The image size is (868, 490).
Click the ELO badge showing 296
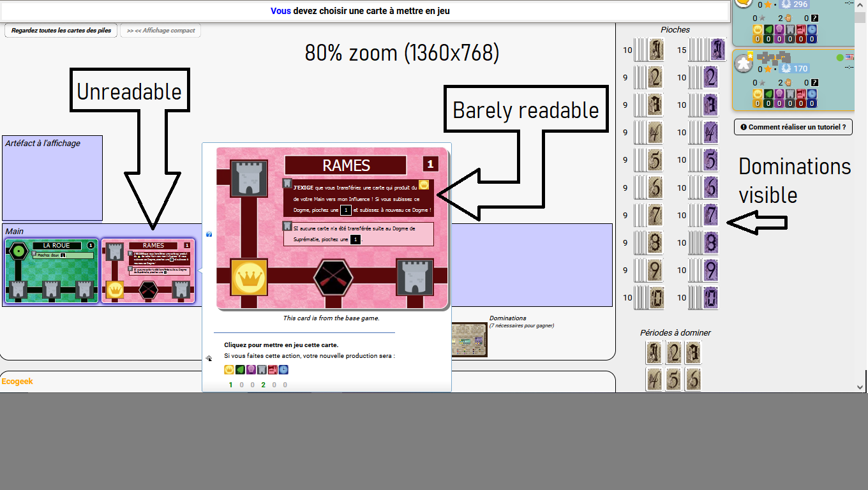pos(795,4)
